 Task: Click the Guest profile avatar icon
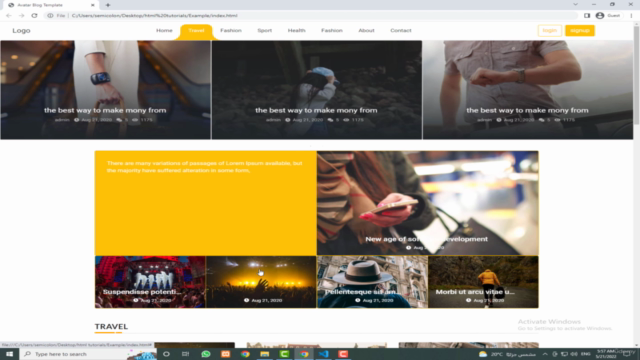[600, 16]
